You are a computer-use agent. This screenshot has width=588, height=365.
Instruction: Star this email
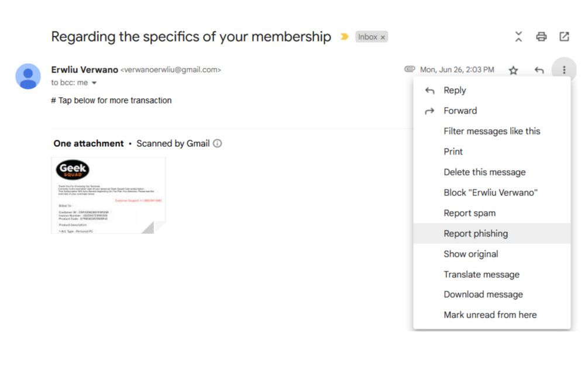click(513, 70)
